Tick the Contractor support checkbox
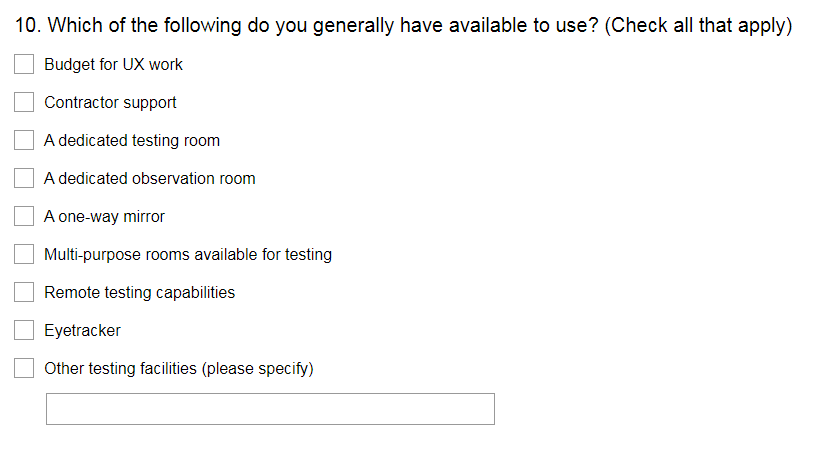 [x=24, y=103]
